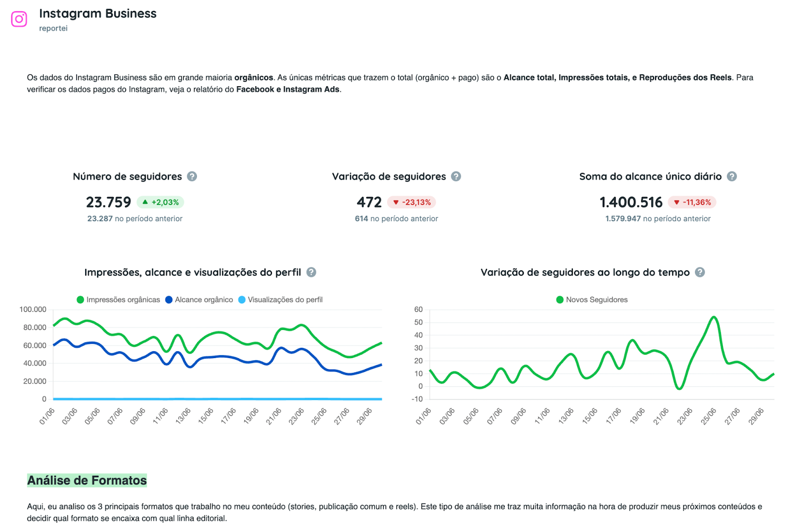Screen dimensions: 788x532
Task: Toggle Visualizações do perfil legend series
Action: (280, 299)
